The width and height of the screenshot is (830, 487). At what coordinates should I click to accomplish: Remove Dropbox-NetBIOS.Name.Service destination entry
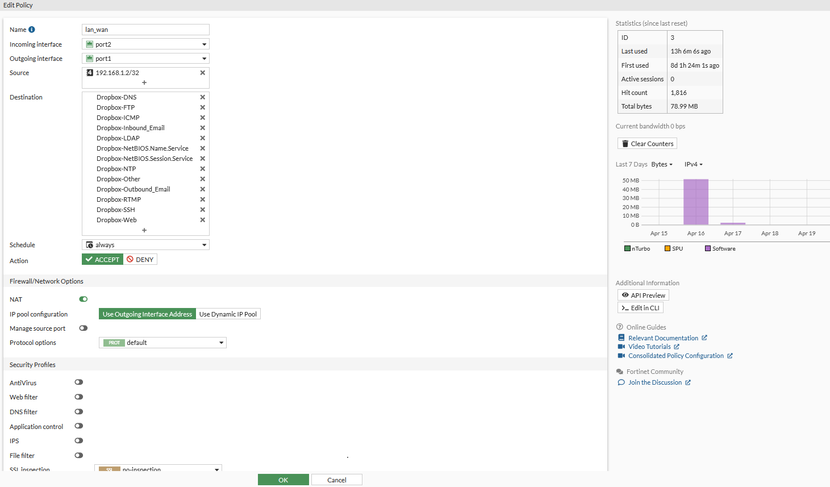[x=202, y=148]
